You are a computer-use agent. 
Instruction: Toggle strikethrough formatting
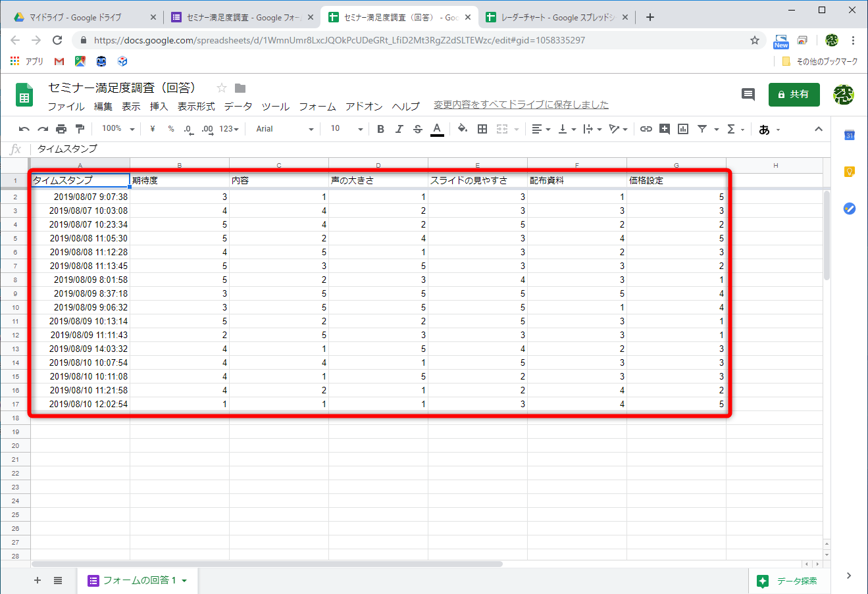click(417, 129)
